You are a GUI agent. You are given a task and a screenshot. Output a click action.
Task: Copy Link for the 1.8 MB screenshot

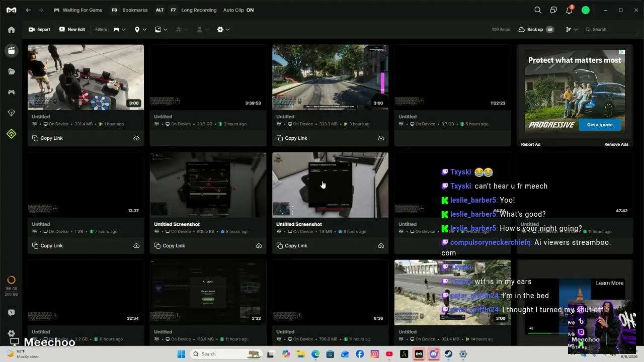click(292, 246)
